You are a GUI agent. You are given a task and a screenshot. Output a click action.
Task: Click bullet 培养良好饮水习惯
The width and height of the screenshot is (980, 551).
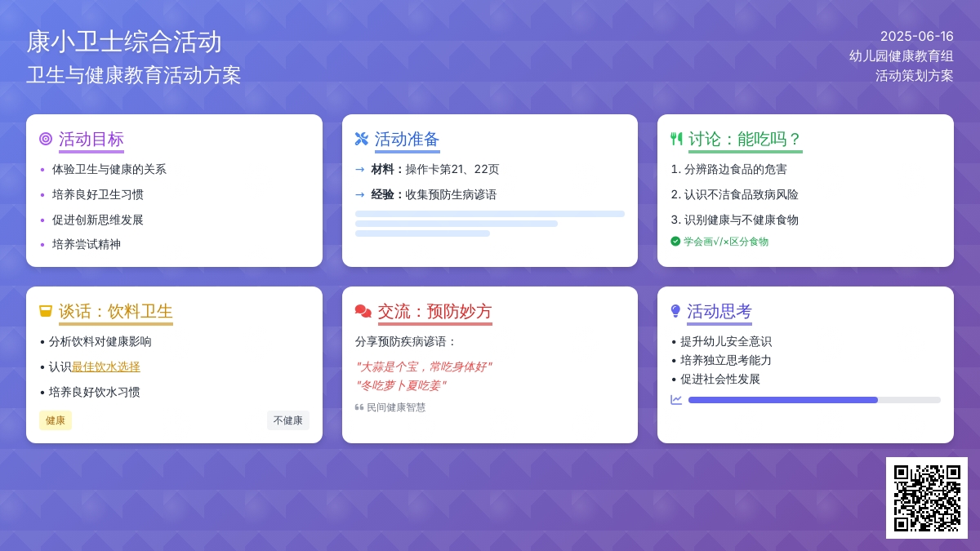coord(95,392)
